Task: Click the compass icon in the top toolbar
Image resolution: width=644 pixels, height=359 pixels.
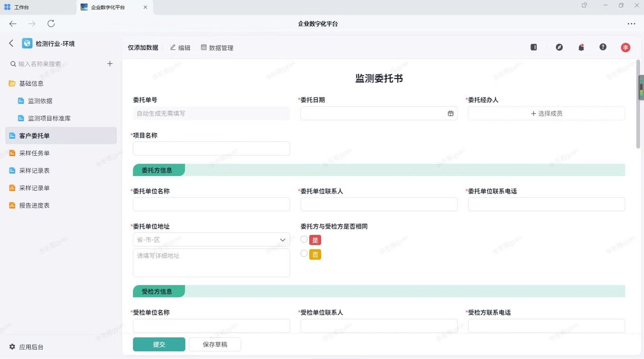Action: pyautogui.click(x=559, y=47)
